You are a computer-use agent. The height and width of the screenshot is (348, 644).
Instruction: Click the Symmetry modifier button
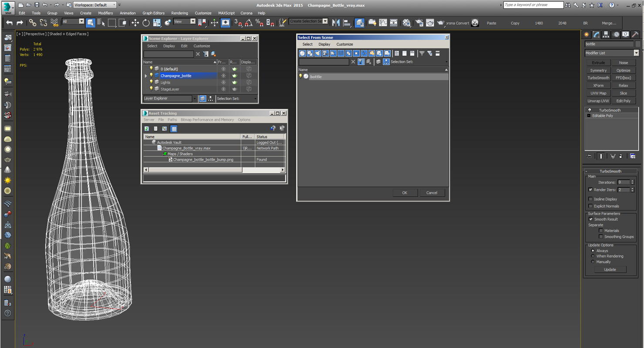pyautogui.click(x=598, y=70)
